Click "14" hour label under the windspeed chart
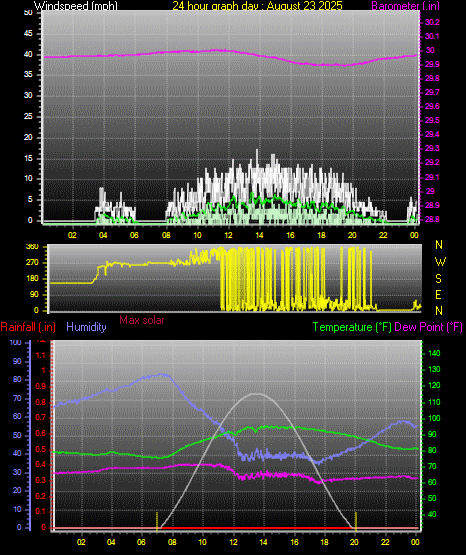The width and height of the screenshot is (466, 555). point(260,235)
